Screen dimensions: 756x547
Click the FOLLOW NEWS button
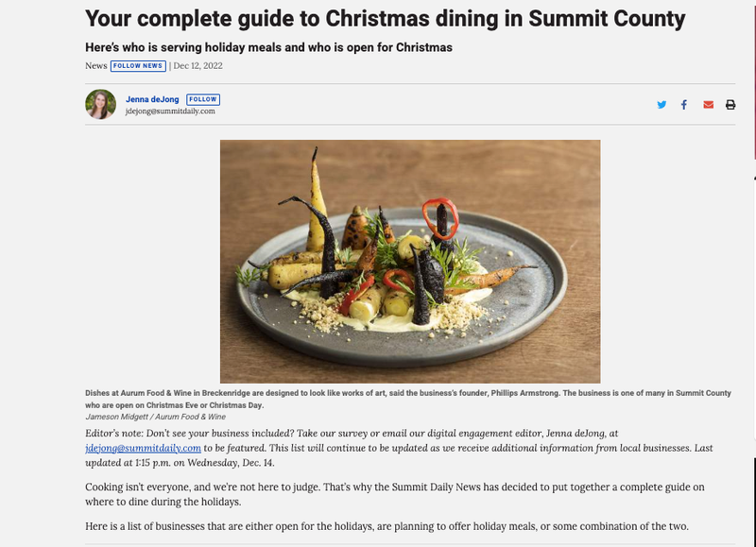click(138, 66)
